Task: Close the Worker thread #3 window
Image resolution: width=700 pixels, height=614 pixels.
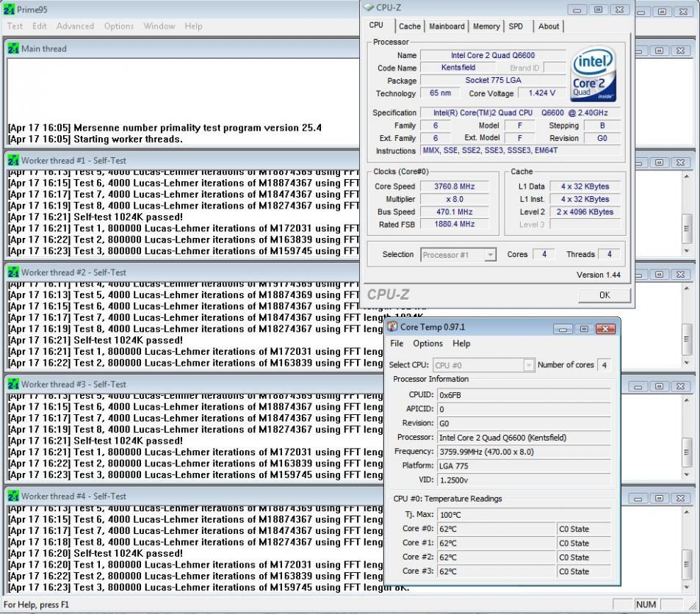Action: [680, 386]
